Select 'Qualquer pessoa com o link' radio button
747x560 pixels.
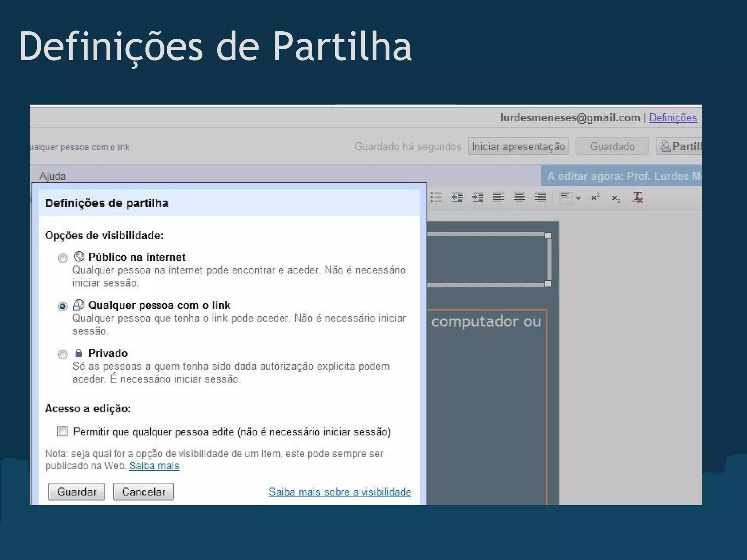pos(63,306)
